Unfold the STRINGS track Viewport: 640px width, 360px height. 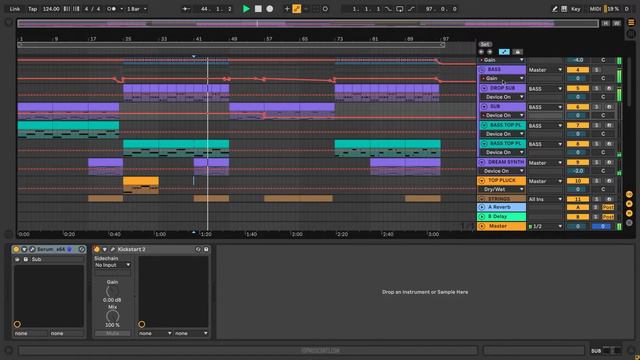click(x=482, y=199)
